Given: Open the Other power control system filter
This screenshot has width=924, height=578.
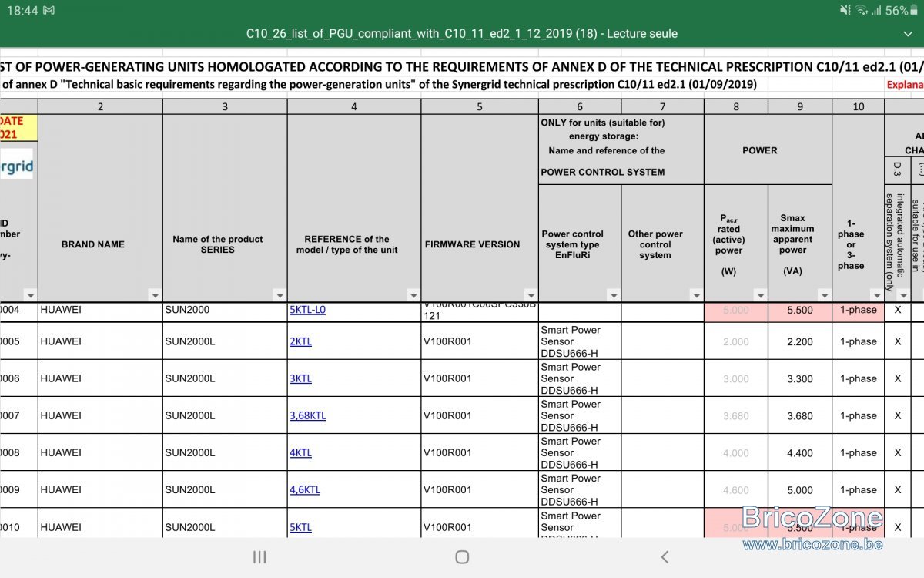Looking at the screenshot, I should [697, 295].
